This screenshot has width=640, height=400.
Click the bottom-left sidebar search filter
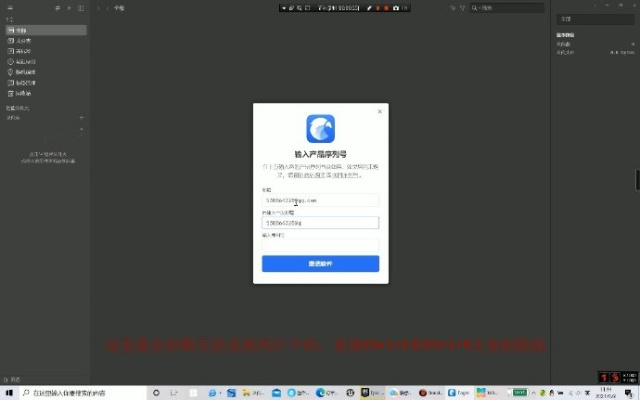click(11, 379)
